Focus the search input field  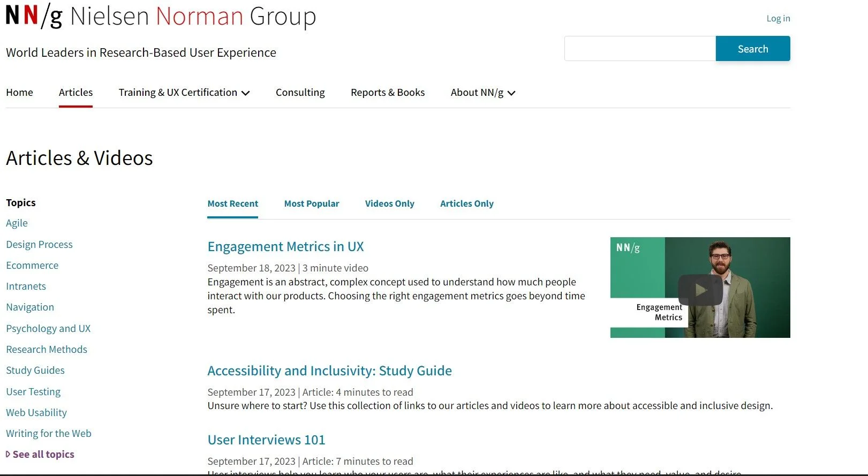[640, 49]
